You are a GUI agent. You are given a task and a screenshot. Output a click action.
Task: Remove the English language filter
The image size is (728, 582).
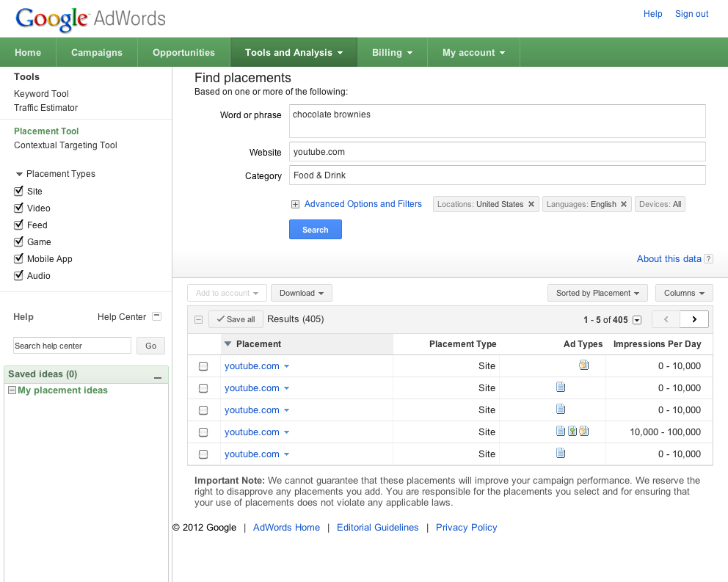coord(624,204)
